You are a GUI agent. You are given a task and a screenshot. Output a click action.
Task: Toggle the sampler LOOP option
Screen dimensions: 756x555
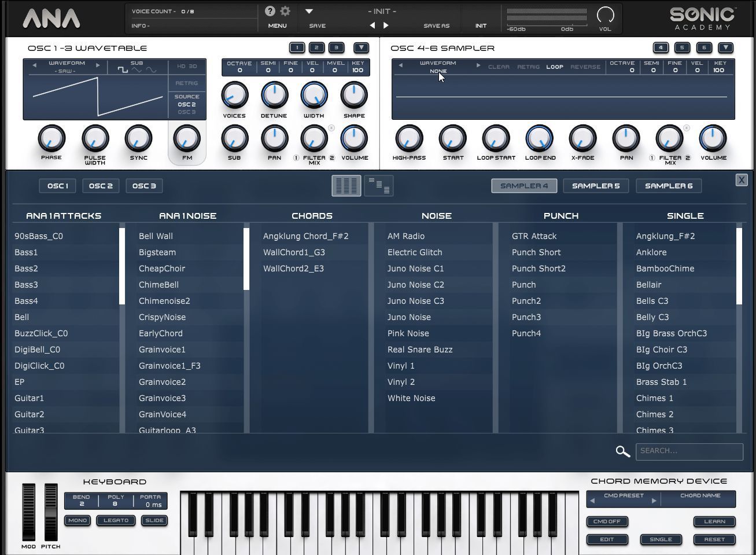coord(554,67)
